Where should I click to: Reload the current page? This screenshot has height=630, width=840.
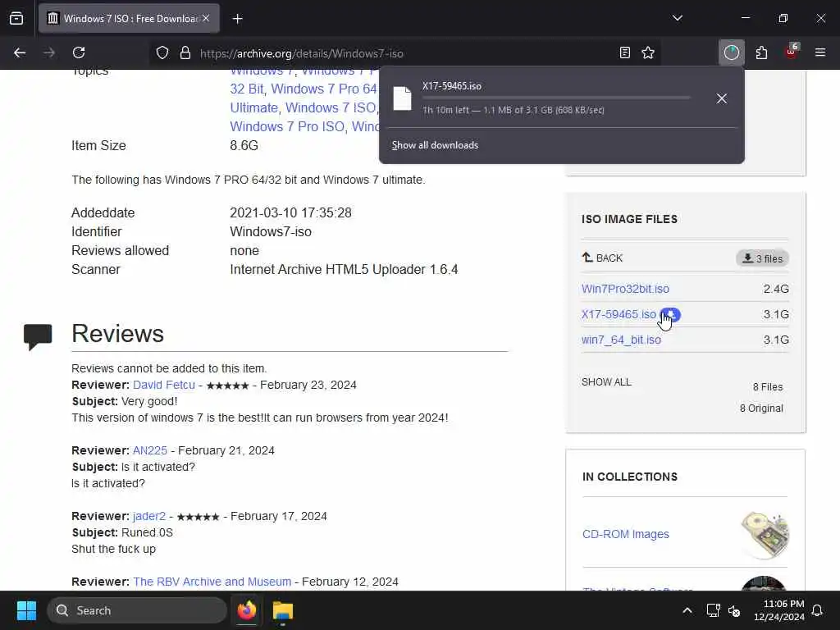click(x=79, y=52)
